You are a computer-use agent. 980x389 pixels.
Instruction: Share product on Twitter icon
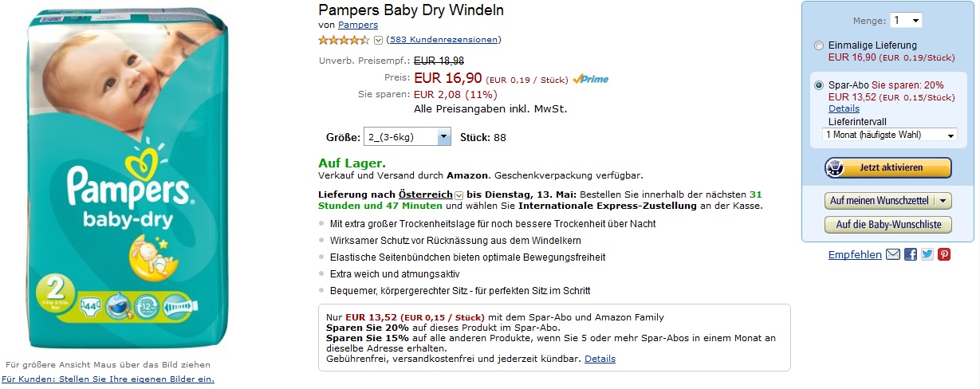point(927,254)
